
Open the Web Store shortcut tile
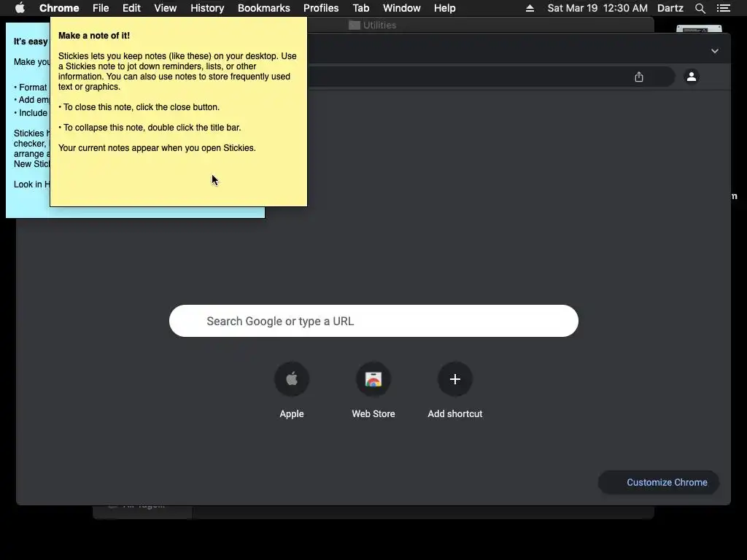tap(373, 379)
